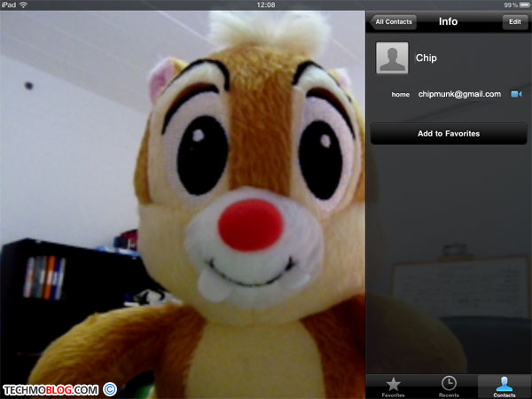Tap the Info title
This screenshot has width=532, height=399.
pyautogui.click(x=448, y=21)
